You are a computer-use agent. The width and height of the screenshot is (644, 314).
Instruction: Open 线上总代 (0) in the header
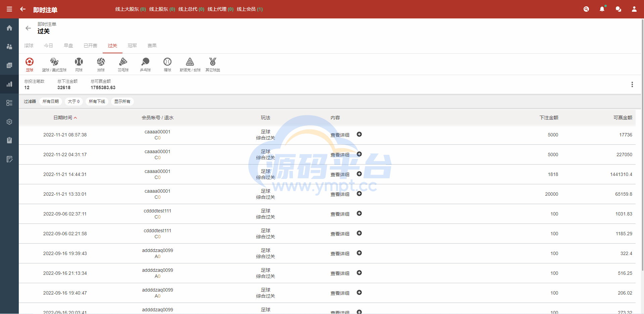tap(191, 9)
